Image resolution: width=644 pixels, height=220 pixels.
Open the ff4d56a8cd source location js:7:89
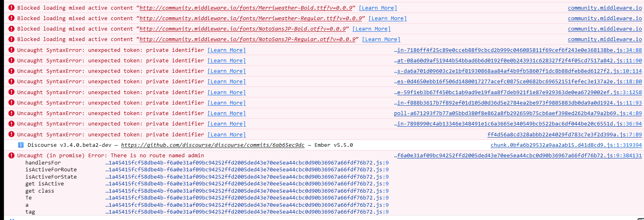(565, 134)
